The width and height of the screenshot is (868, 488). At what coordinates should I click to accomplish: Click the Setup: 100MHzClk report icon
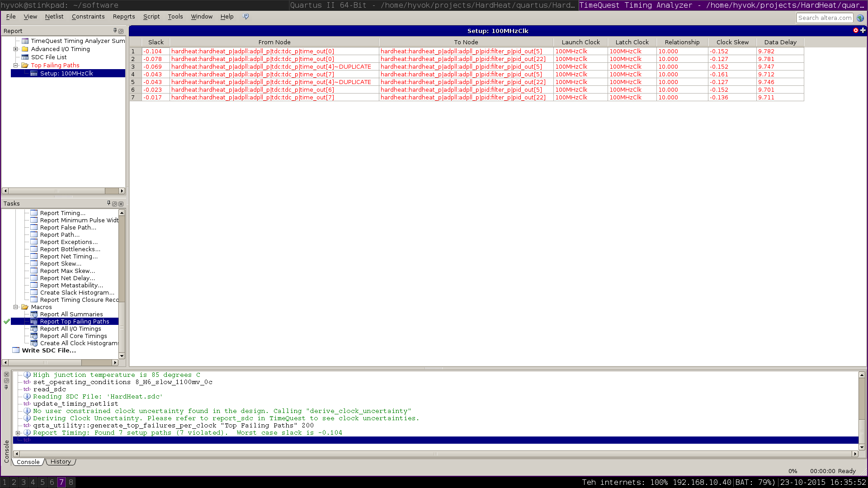point(34,74)
